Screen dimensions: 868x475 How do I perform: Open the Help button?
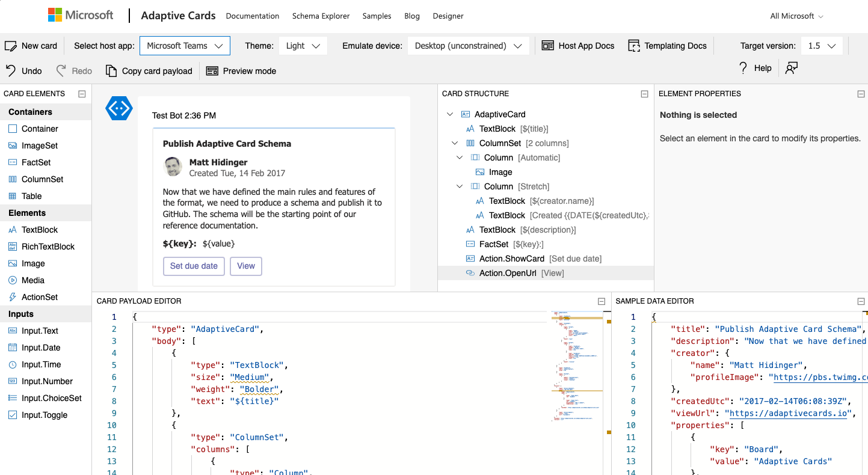pyautogui.click(x=756, y=68)
